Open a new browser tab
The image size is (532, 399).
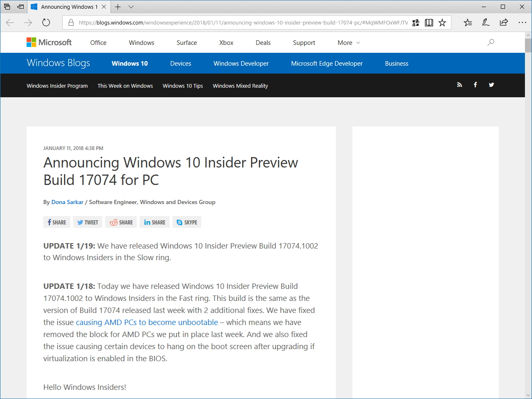click(118, 7)
